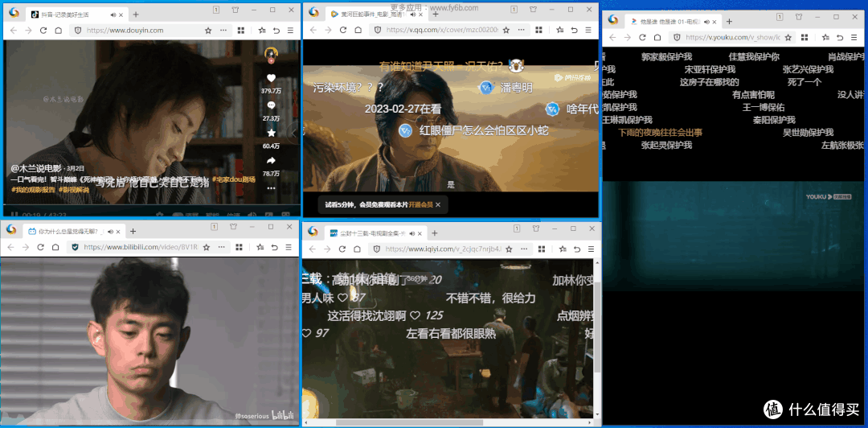The width and height of the screenshot is (868, 428).
Task: Mute the Douyin tab via speaker icon
Action: [113, 14]
